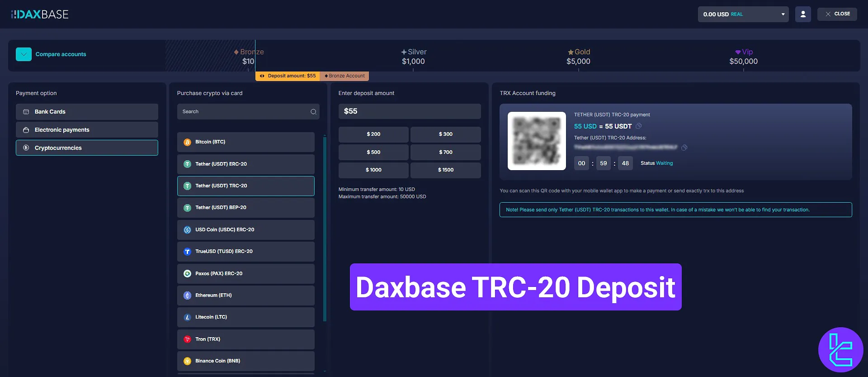The height and width of the screenshot is (377, 868).
Task: Open the Compare accounts link
Action: [61, 54]
